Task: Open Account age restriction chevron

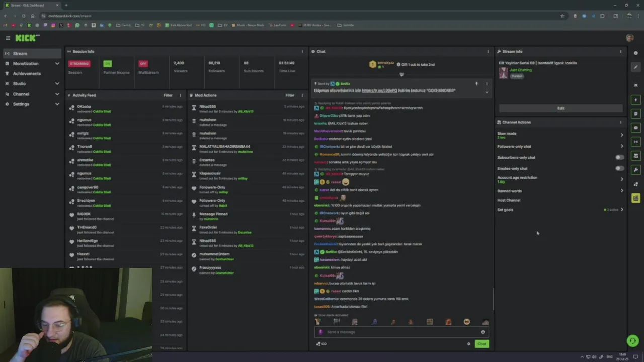Action: tap(622, 179)
